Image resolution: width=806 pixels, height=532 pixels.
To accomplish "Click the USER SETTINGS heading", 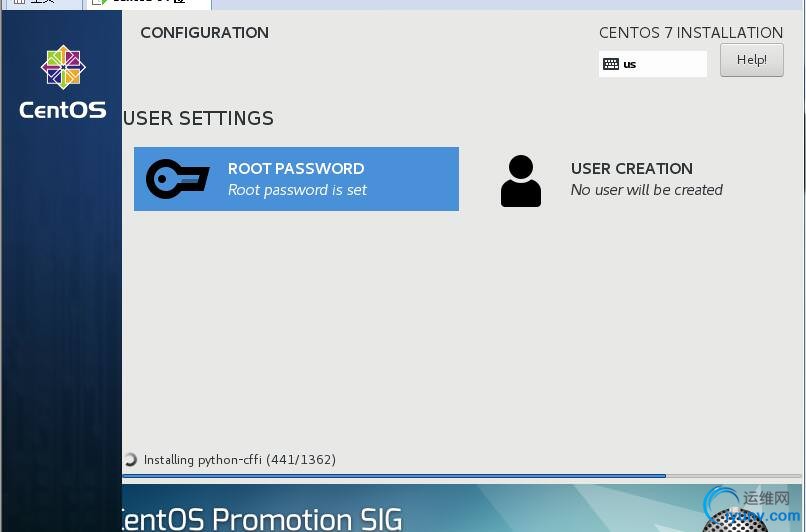I will pyautogui.click(x=198, y=118).
